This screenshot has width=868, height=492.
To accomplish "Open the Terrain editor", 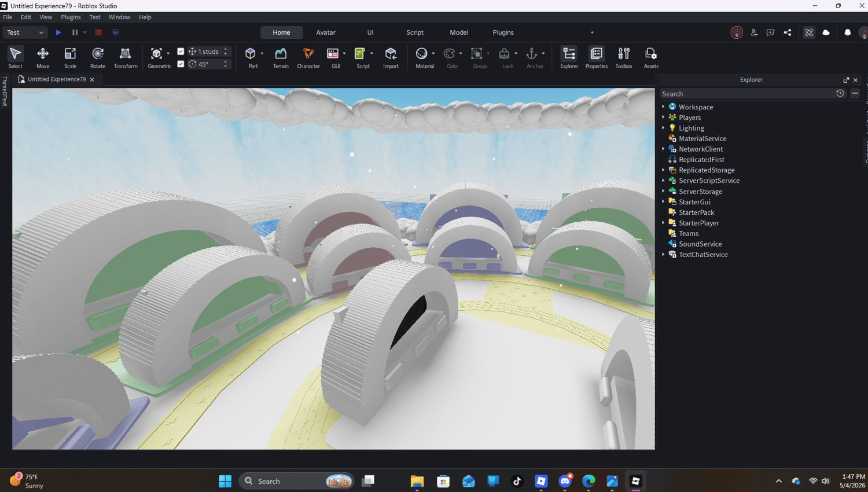I will click(281, 57).
